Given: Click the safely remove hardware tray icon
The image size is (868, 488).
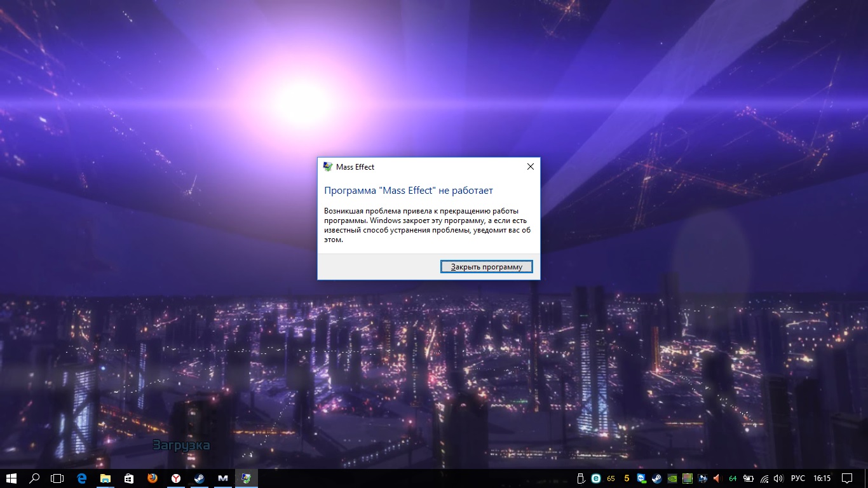Looking at the screenshot, I should [x=580, y=478].
